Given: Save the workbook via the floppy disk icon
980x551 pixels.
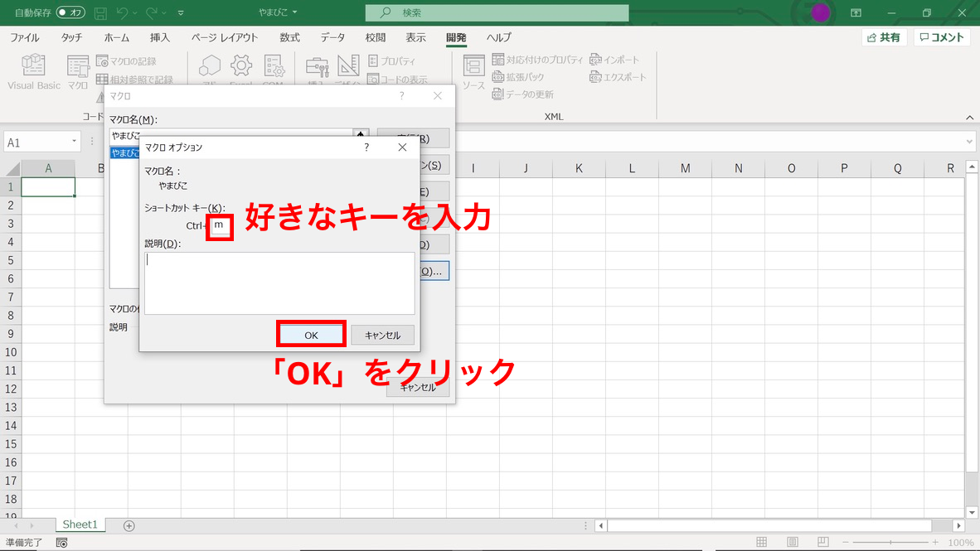Looking at the screenshot, I should click(x=100, y=12).
